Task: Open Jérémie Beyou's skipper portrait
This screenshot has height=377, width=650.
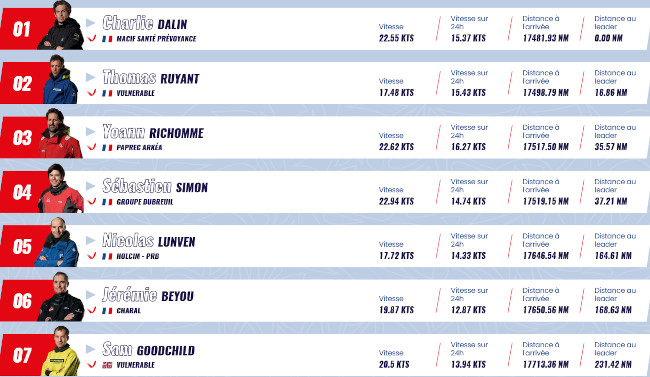Action: [61, 297]
